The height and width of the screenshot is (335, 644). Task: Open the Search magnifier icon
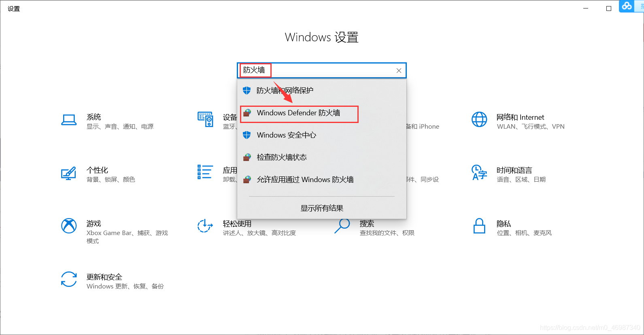tap(342, 226)
